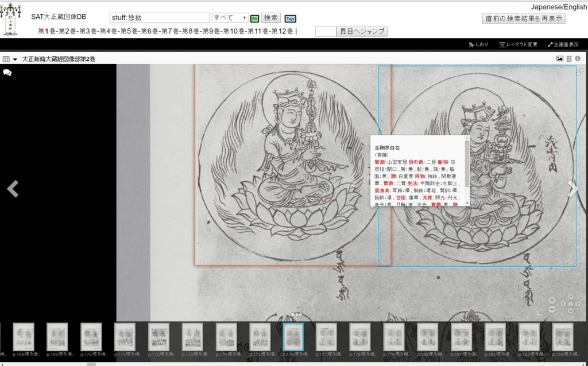Viewport: 588px width, 366px height.
Task: Go to previous page arrow
Action: coord(13,188)
